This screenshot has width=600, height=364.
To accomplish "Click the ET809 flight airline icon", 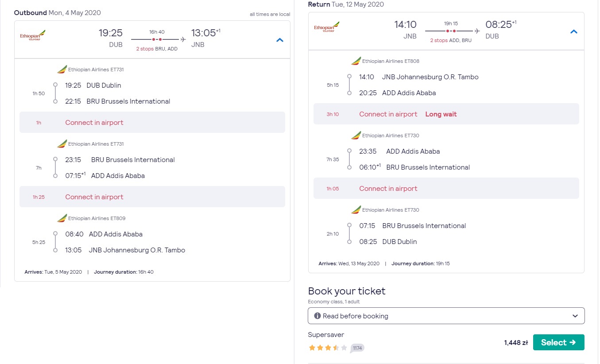I will coord(62,218).
